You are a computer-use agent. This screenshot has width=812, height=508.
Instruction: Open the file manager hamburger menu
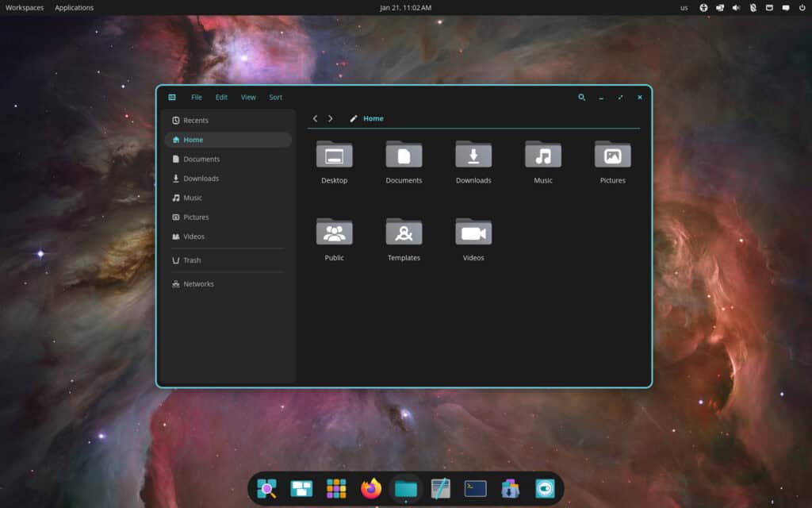[x=172, y=97]
